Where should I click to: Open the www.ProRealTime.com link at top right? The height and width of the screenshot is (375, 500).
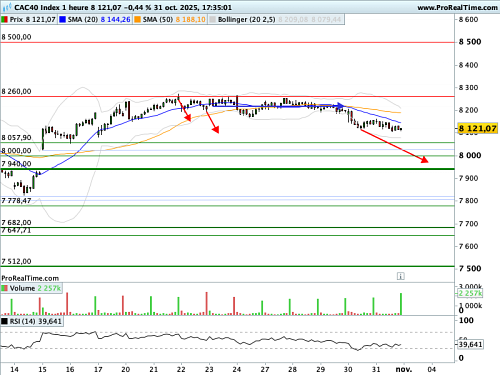[457, 7]
